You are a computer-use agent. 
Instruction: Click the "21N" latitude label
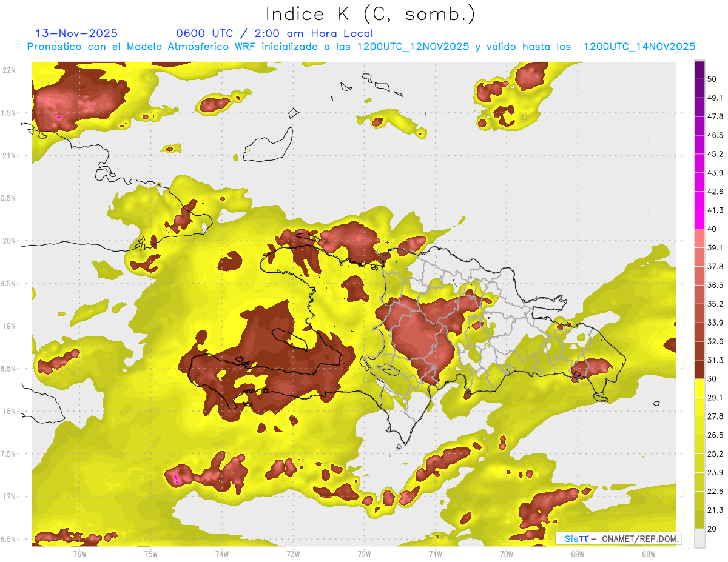[x=9, y=155]
